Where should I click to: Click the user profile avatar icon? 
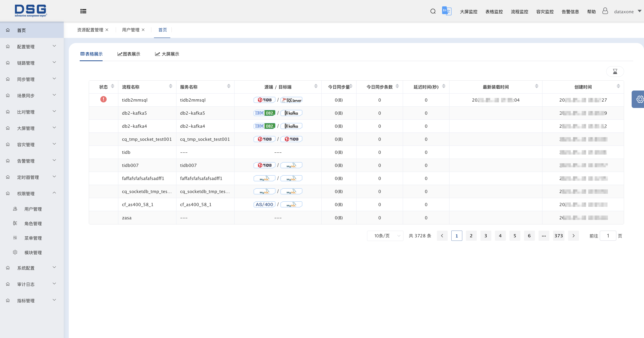(605, 11)
